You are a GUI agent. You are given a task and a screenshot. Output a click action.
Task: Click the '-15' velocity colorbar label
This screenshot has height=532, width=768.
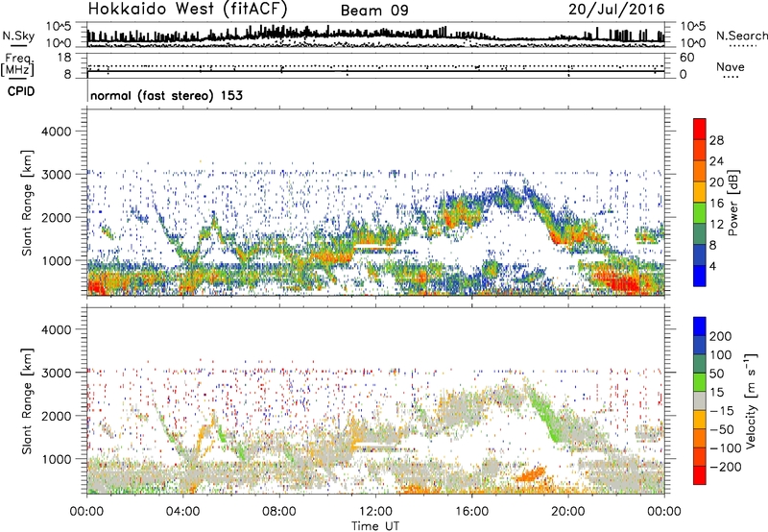722,411
